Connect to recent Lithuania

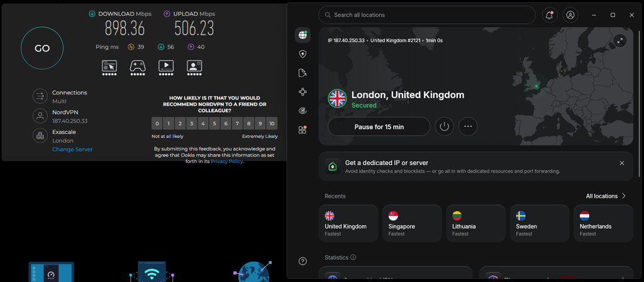pyautogui.click(x=475, y=223)
